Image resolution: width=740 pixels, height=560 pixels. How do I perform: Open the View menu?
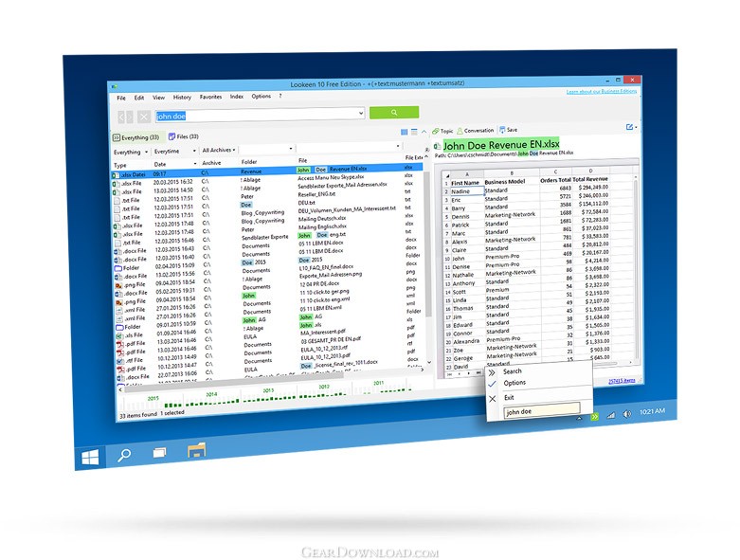point(158,98)
